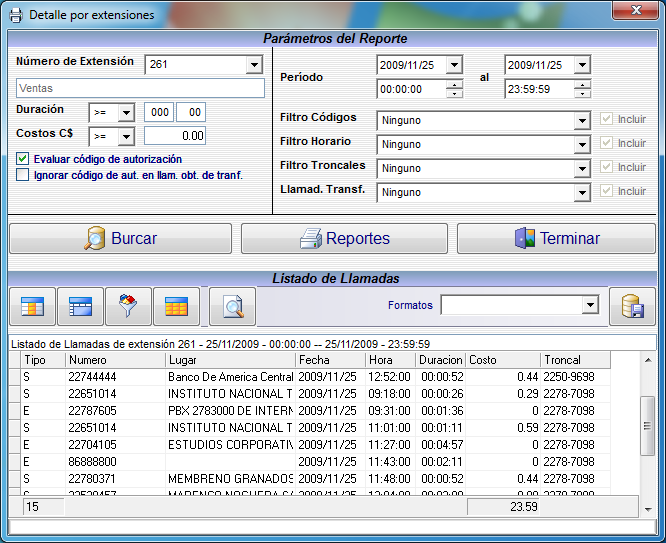Screen dimensions: 666x543
Task: Sort by the Numero column header
Action: [115, 360]
